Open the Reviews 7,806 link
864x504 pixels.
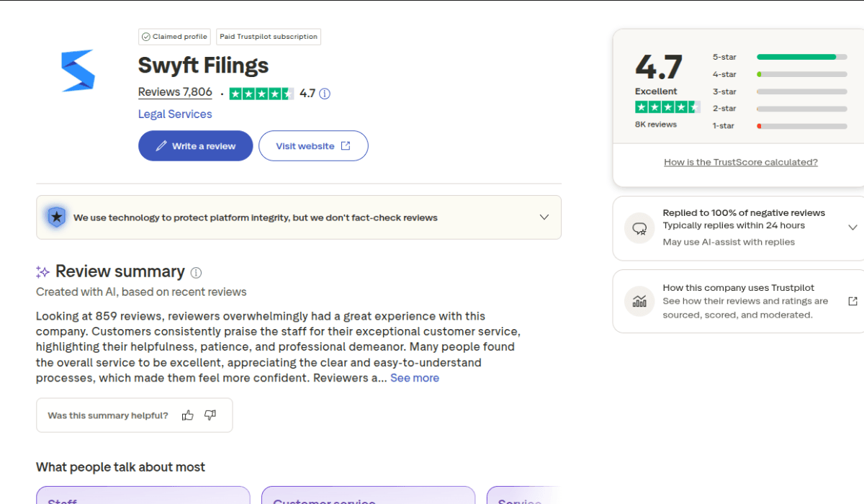[x=175, y=92]
